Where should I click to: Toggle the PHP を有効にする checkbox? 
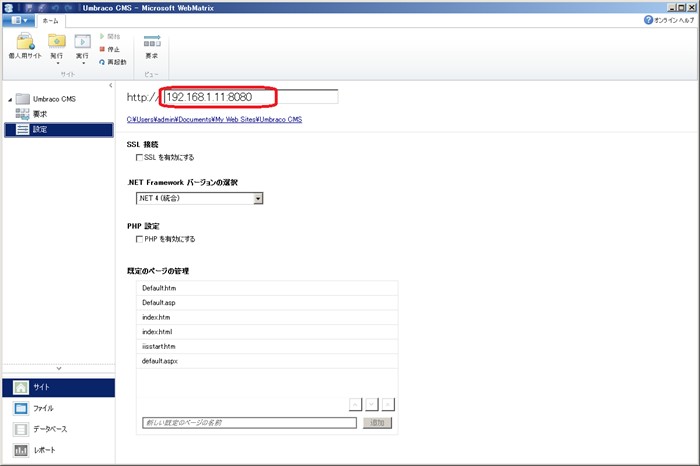point(139,239)
